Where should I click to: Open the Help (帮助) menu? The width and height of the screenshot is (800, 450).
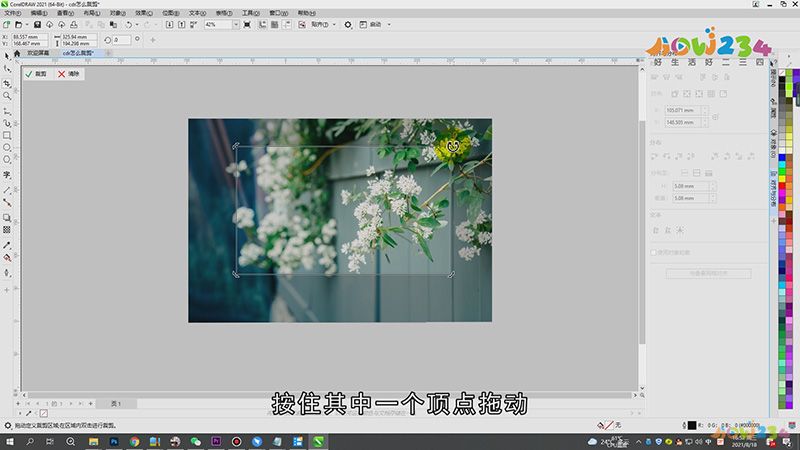click(307, 13)
